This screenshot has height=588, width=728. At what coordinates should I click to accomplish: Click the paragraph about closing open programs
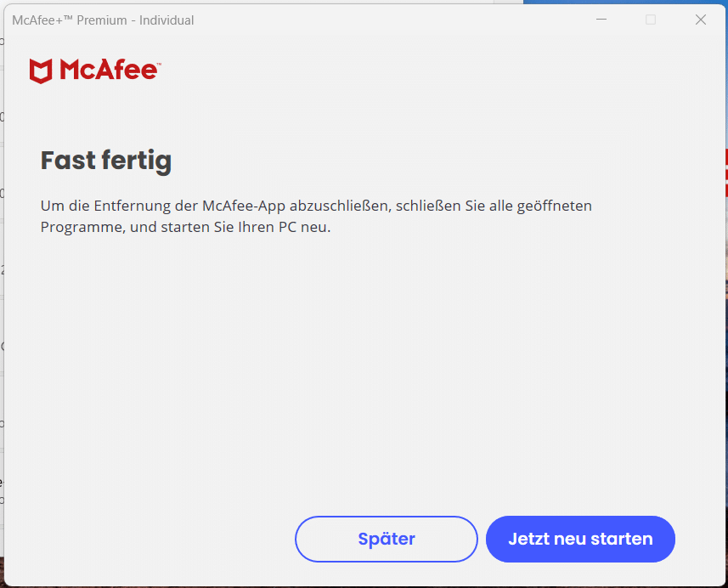coord(316,216)
